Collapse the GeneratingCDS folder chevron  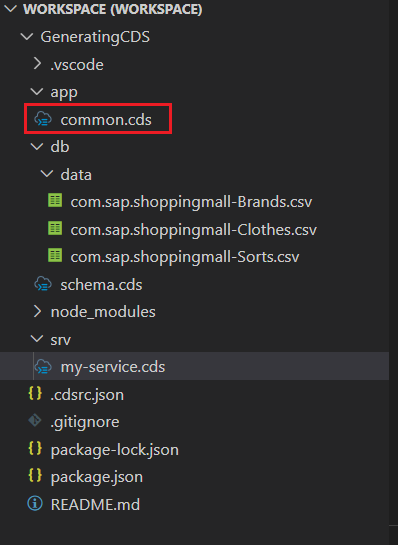(27, 36)
